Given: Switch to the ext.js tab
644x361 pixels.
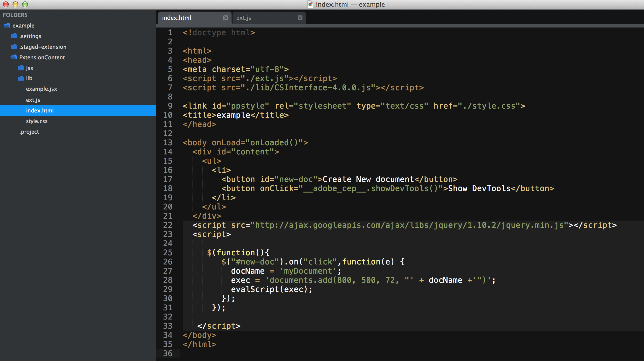Looking at the screenshot, I should 244,18.
